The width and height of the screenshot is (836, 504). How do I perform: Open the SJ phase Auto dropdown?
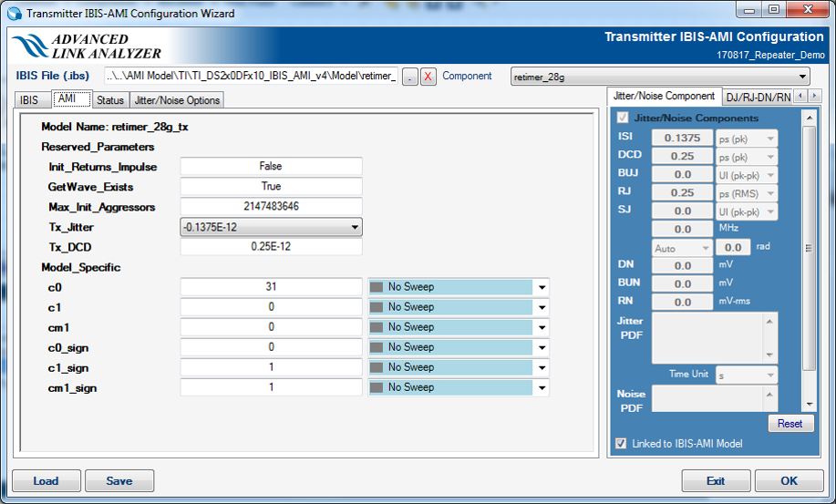pyautogui.click(x=682, y=248)
